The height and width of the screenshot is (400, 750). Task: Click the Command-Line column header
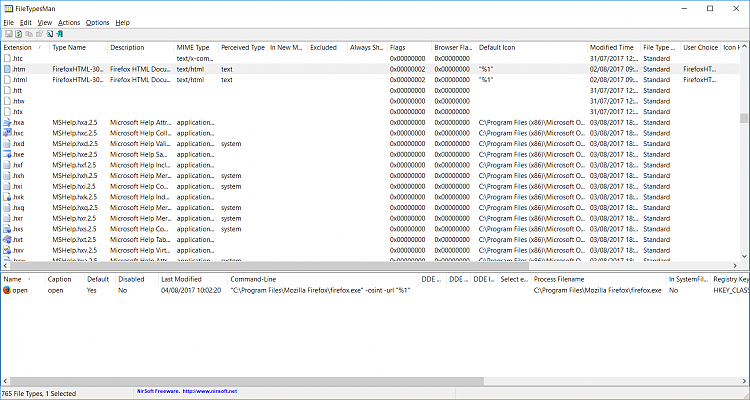(x=252, y=279)
